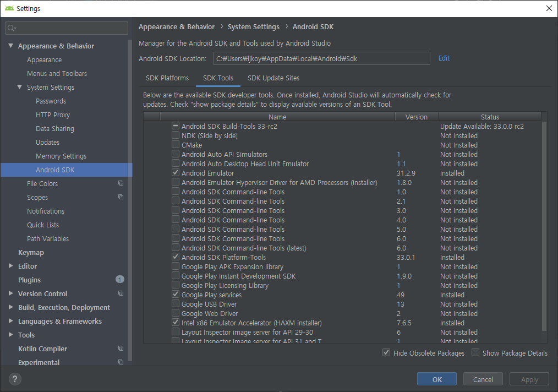Click the Edit link for SDK location

tap(444, 58)
